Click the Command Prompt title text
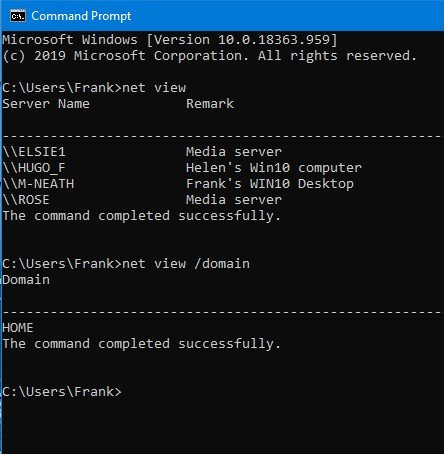Screen dimensions: 444x454 pyautogui.click(x=81, y=16)
